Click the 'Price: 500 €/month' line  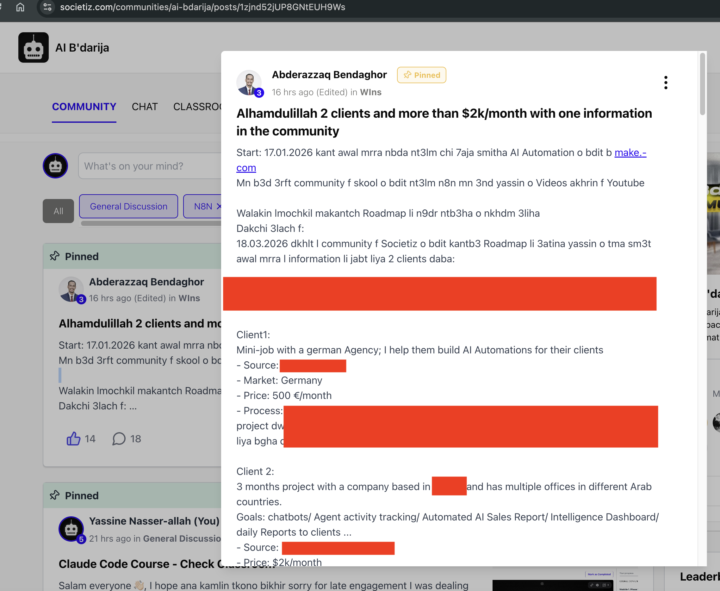point(284,395)
